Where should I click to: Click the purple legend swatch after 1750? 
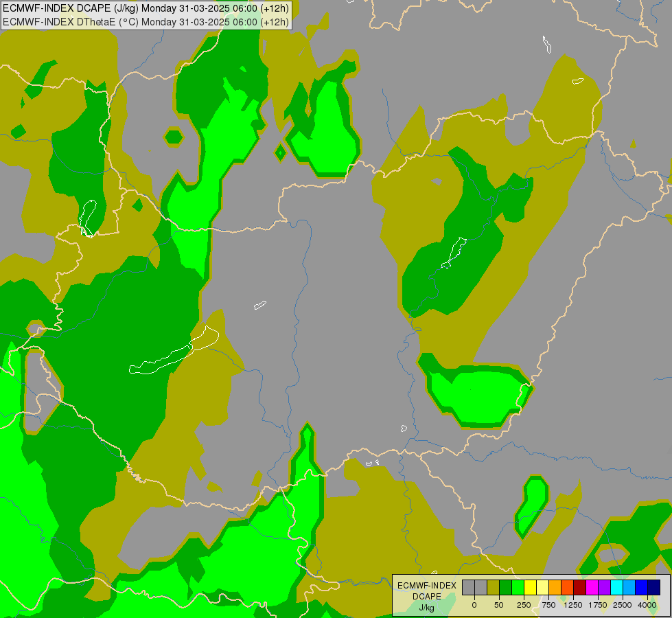click(604, 587)
